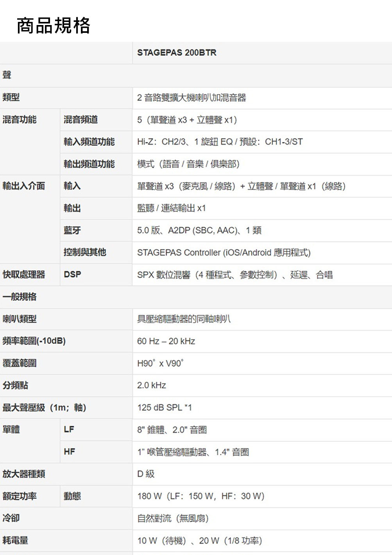Click the 動態 sub-label

(72, 496)
